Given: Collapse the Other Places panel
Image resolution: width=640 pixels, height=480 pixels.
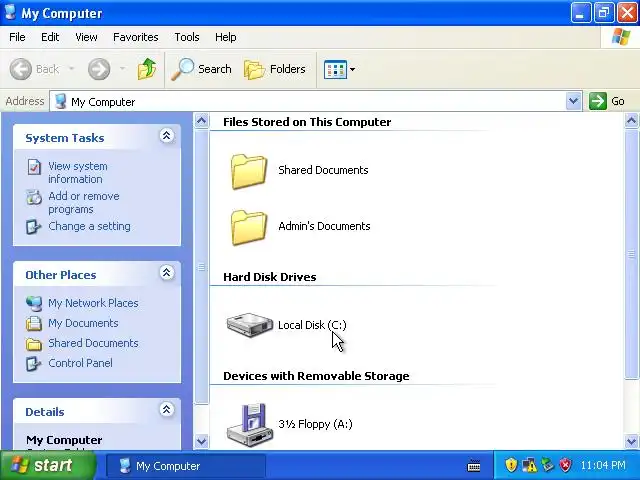Looking at the screenshot, I should [167, 272].
